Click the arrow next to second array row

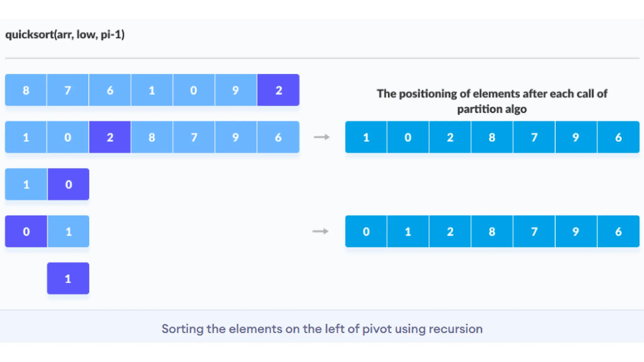pyautogui.click(x=322, y=137)
